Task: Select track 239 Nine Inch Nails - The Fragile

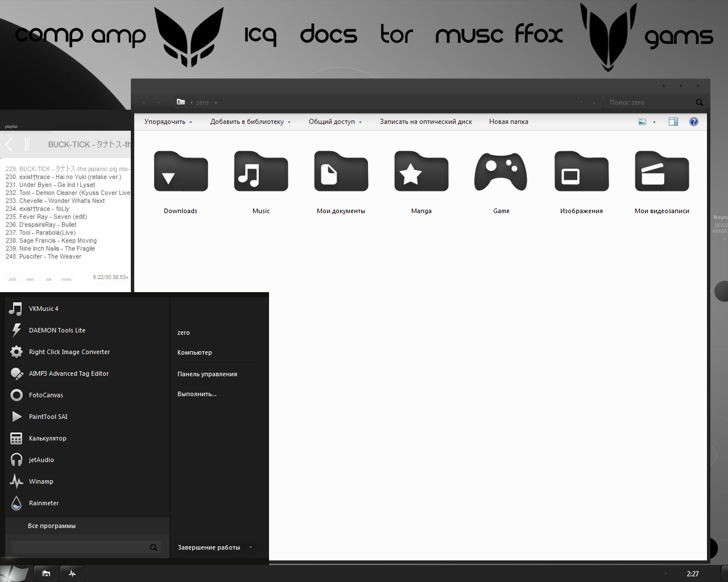Action: [x=50, y=248]
